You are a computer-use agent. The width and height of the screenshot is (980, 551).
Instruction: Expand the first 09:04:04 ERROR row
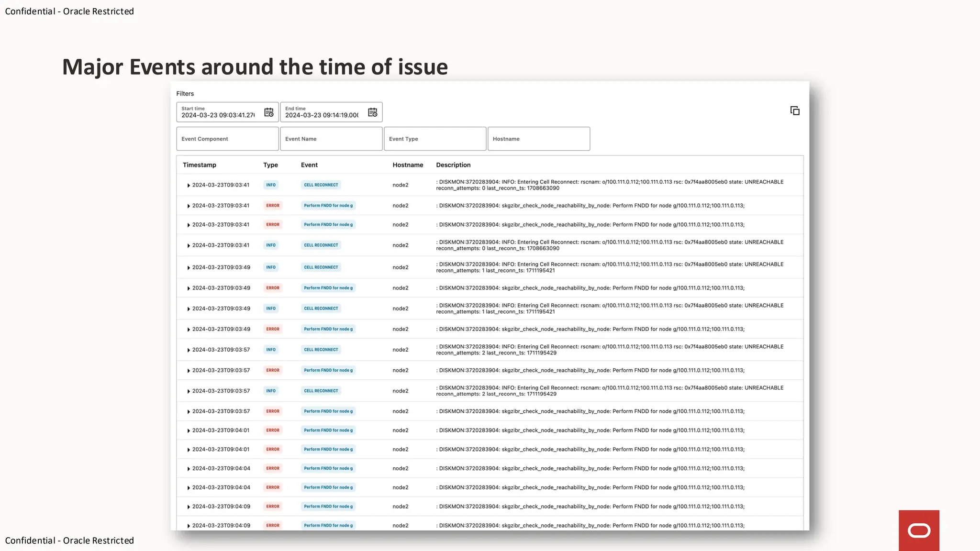189,469
